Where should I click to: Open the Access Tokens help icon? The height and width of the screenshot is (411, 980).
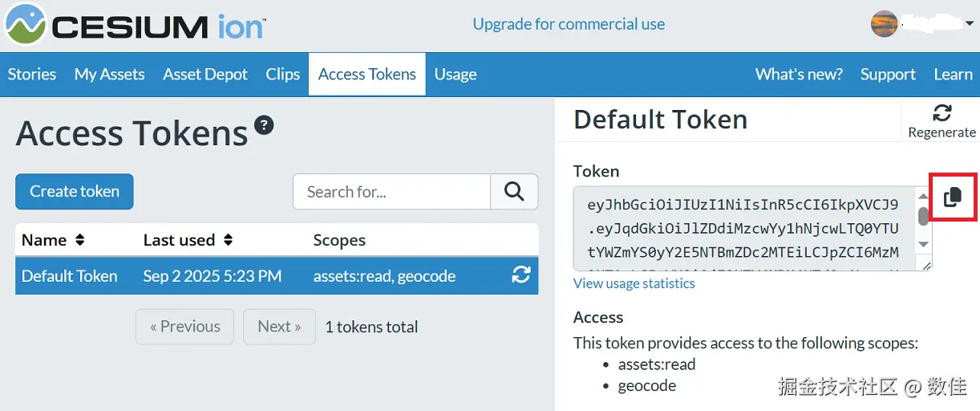tap(264, 125)
